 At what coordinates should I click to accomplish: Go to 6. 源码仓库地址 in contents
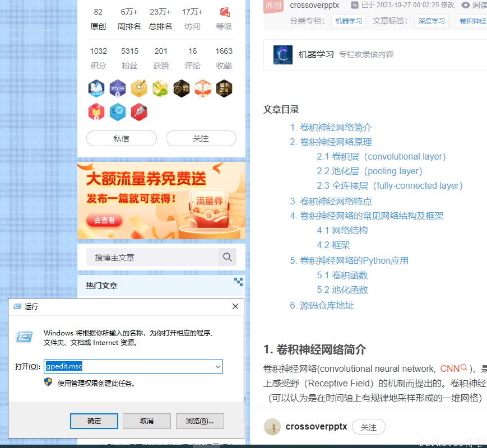pos(322,306)
